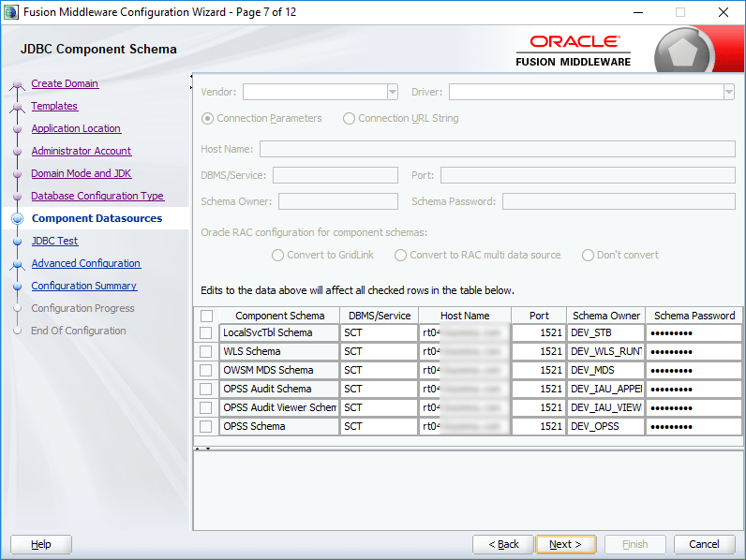Open the Domain Mode and JDK step
Image resolution: width=746 pixels, height=560 pixels.
point(82,173)
